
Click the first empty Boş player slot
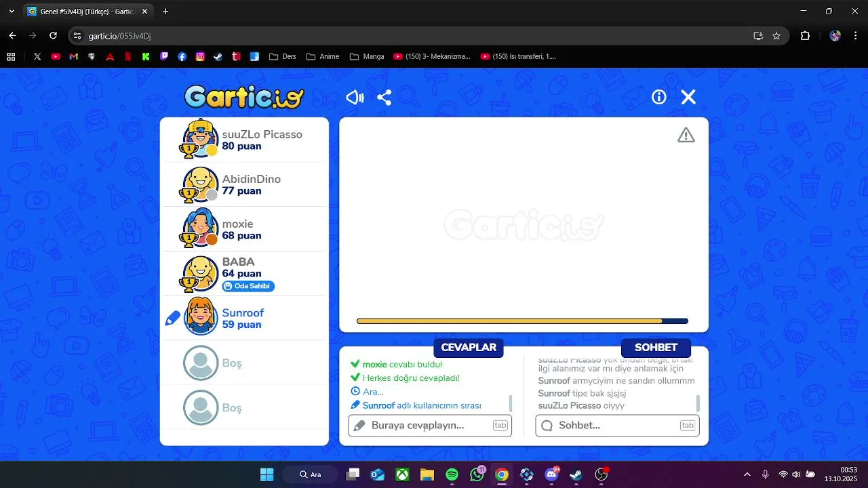(x=201, y=363)
